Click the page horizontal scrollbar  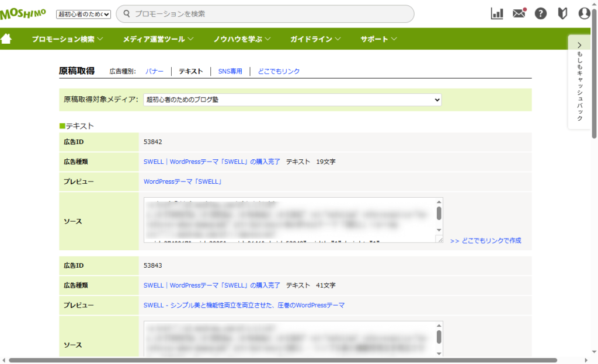click(x=283, y=360)
